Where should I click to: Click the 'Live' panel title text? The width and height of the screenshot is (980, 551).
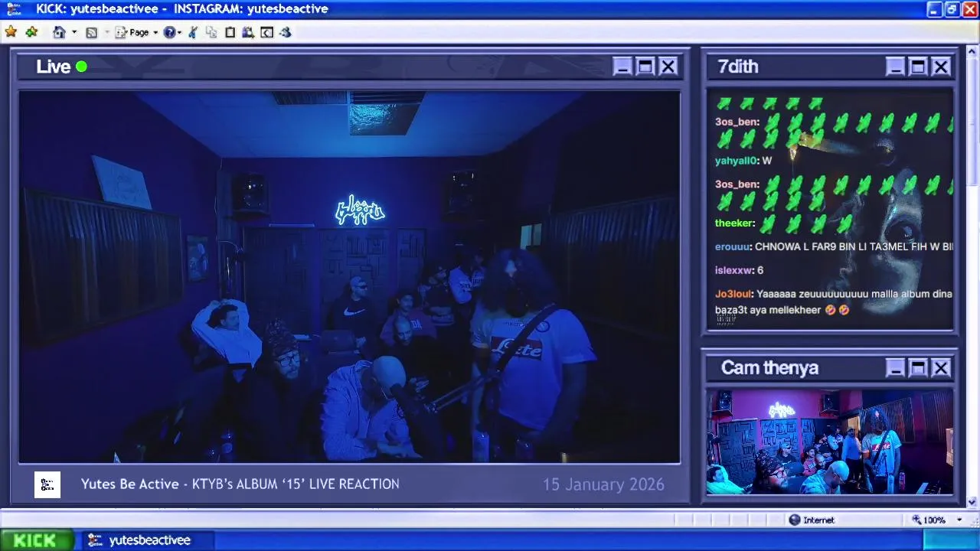point(53,67)
